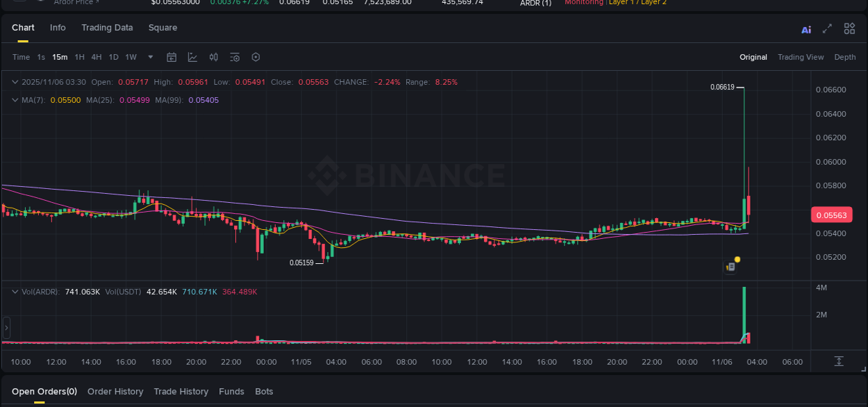The height and width of the screenshot is (407, 868).
Task: Click the red current price label 0.05563
Action: click(831, 215)
